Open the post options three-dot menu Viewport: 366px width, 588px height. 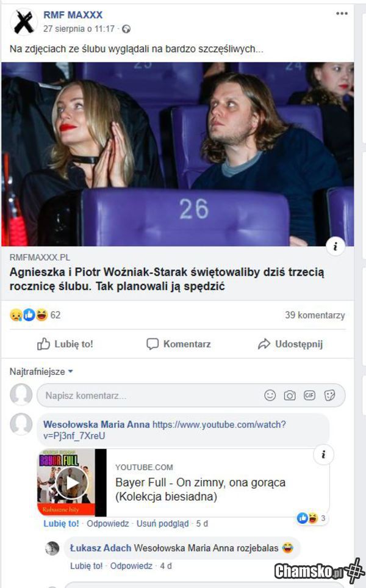342,13
